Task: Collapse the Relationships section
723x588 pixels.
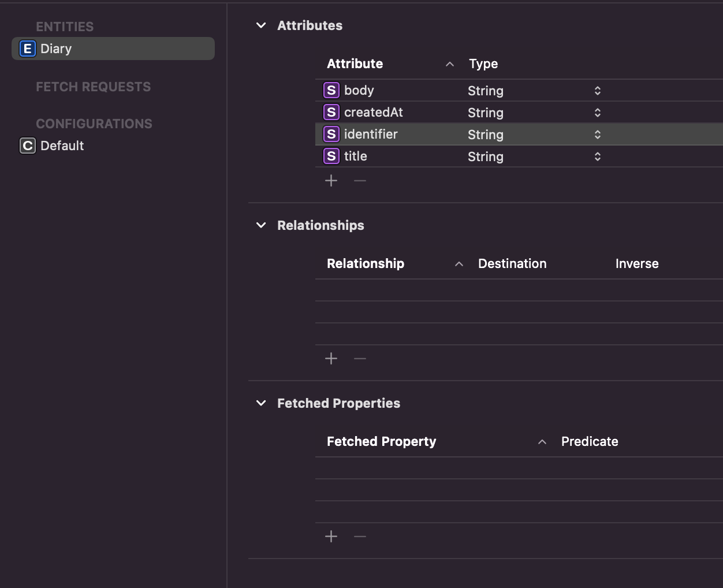Action: 261,225
